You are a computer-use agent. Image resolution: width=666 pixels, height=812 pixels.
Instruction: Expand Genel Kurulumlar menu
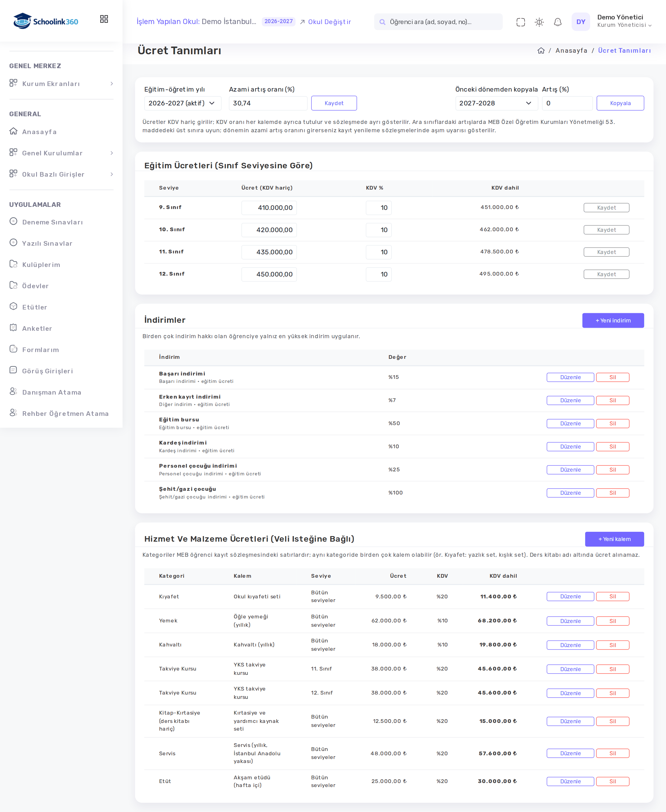pos(61,153)
